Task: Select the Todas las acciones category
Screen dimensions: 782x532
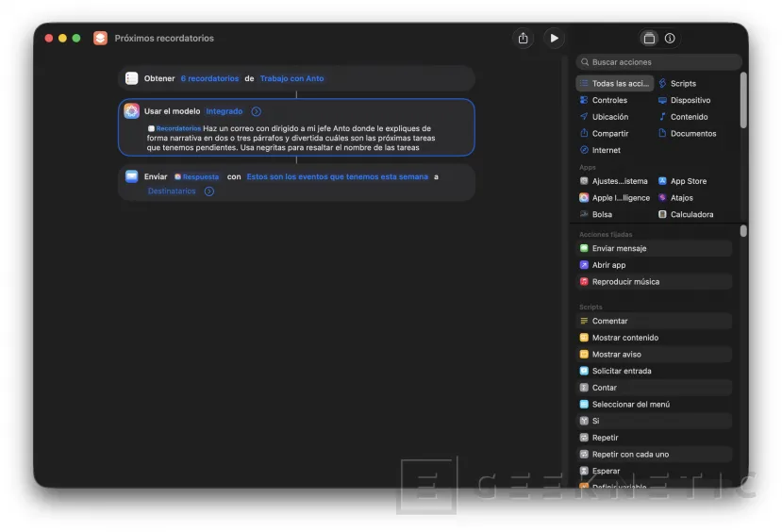Action: 615,84
